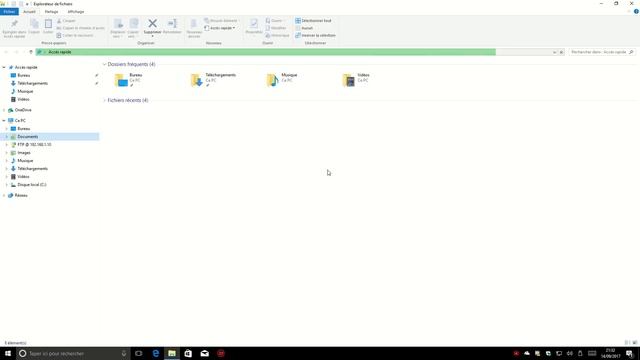Open the Bureau folder in Dossiers fréquents

[x=128, y=80]
